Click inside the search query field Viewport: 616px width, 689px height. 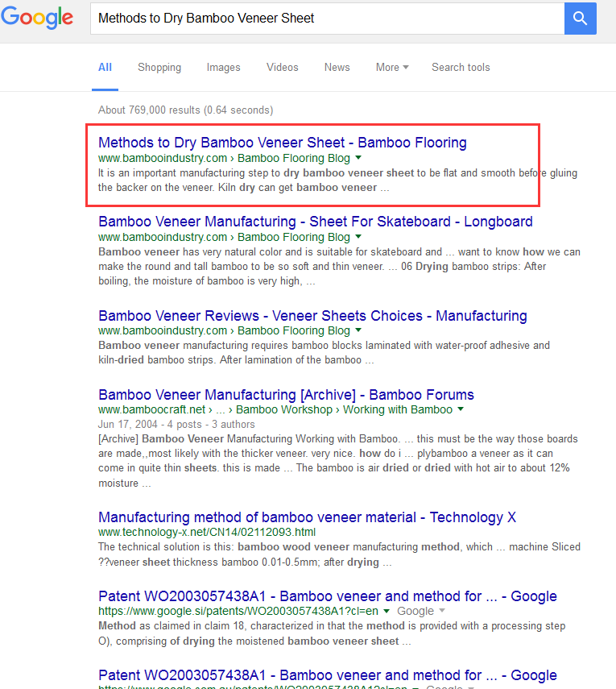tap(327, 19)
